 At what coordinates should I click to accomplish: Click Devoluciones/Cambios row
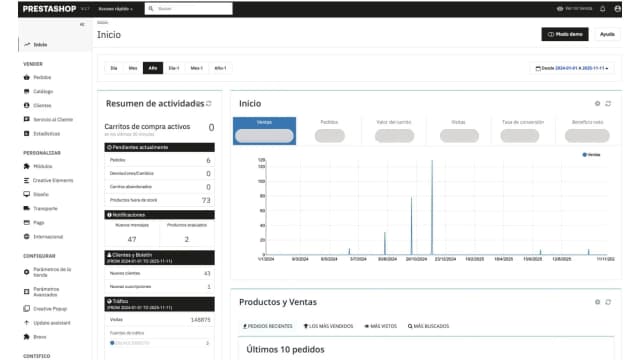click(x=160, y=173)
